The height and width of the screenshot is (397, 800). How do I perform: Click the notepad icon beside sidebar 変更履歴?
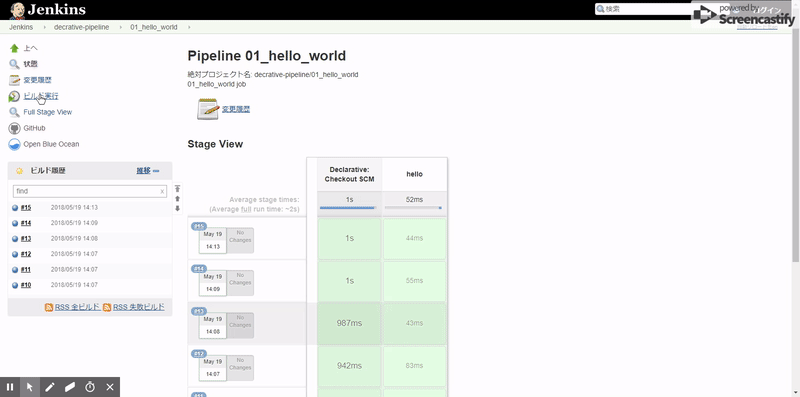click(x=14, y=80)
